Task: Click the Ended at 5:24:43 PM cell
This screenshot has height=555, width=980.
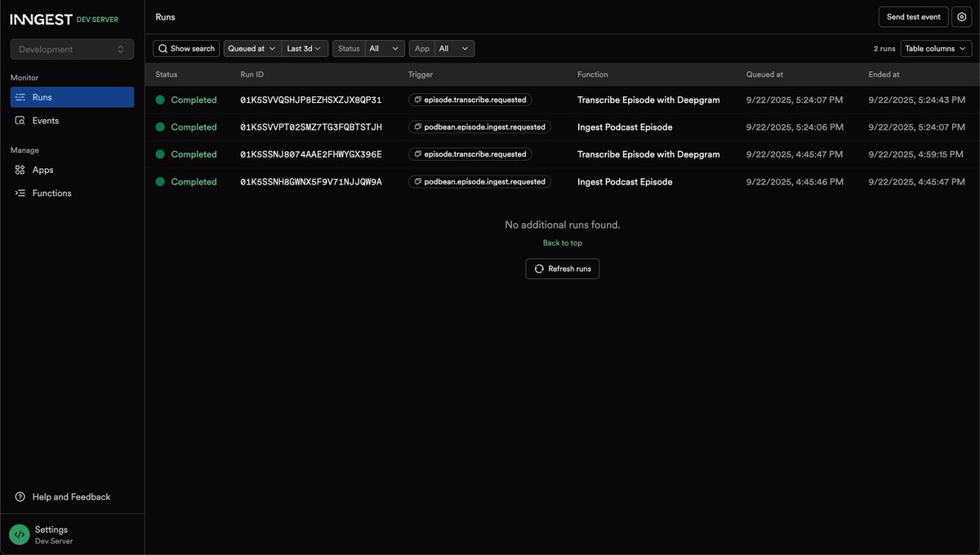Action: (x=916, y=100)
